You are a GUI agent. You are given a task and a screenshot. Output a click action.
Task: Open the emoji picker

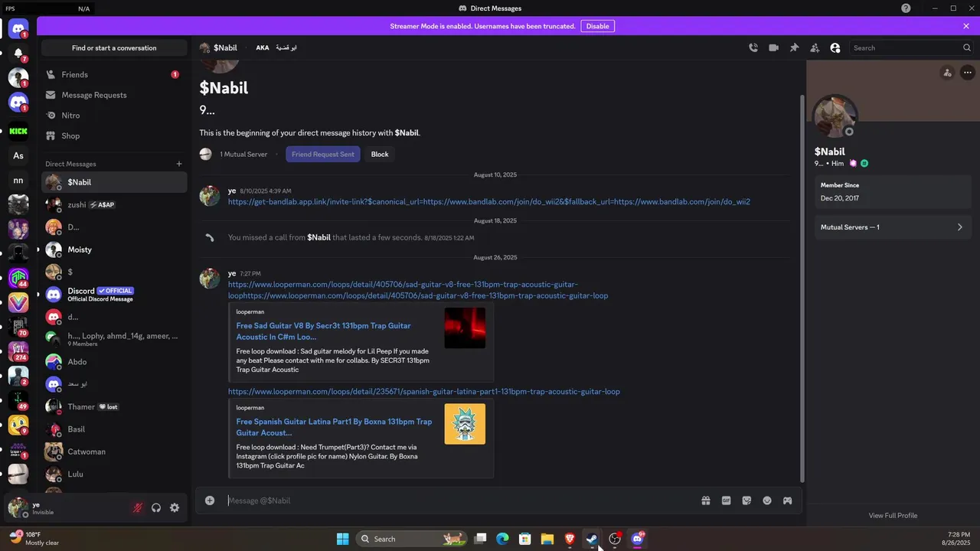tap(767, 500)
